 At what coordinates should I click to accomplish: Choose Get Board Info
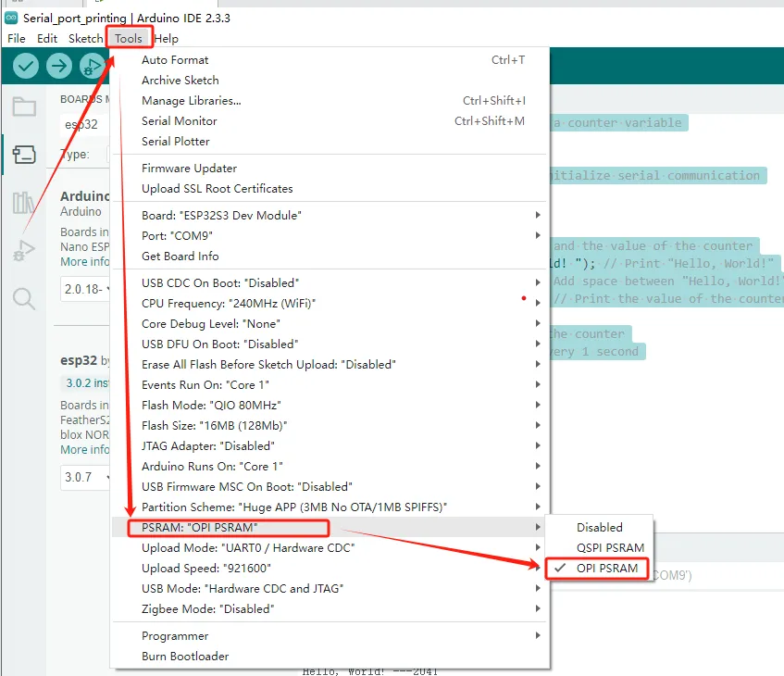330,257
